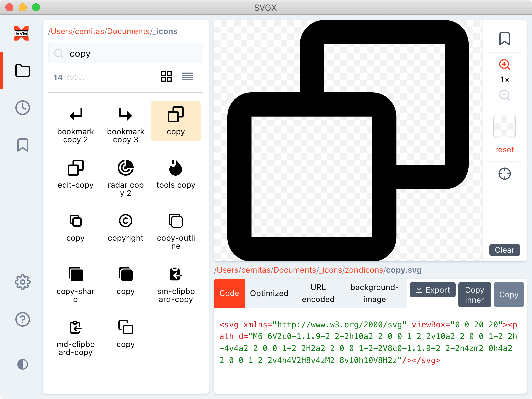Open the _icons folder path link

pos(165,31)
